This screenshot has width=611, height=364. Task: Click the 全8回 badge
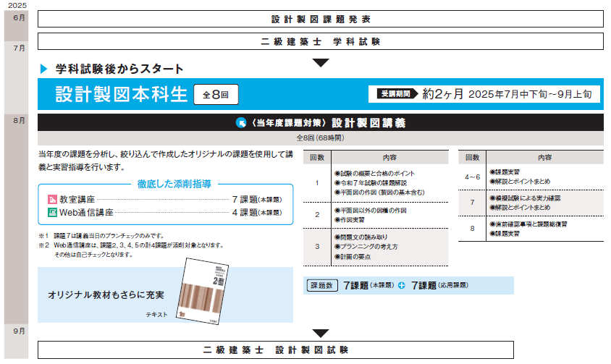click(215, 94)
